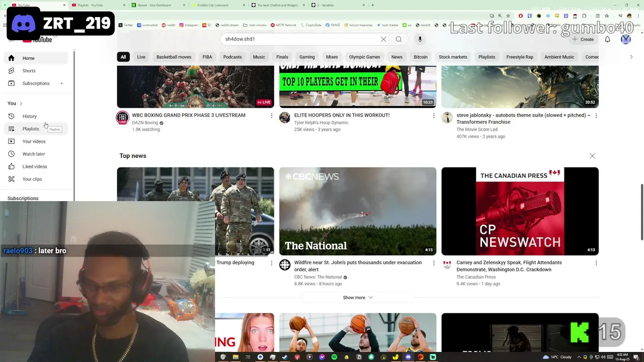Open more options for WBC Boxing livestream

272,116
